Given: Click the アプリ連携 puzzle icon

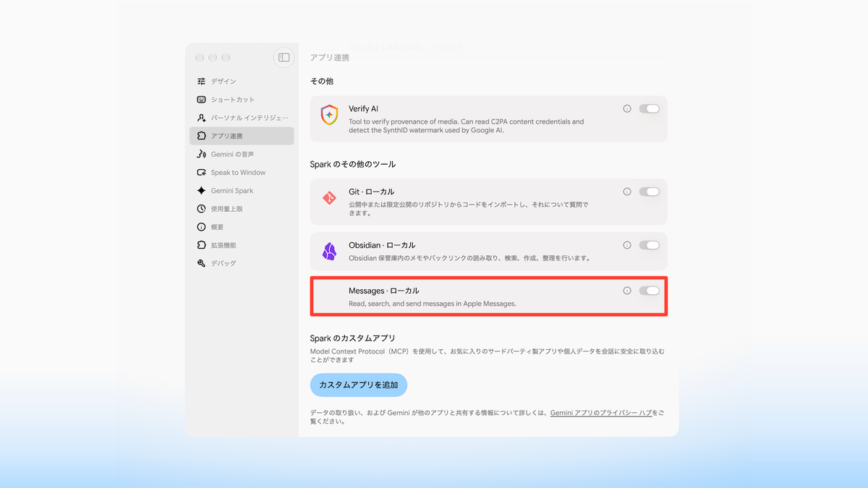Looking at the screenshot, I should (202, 136).
